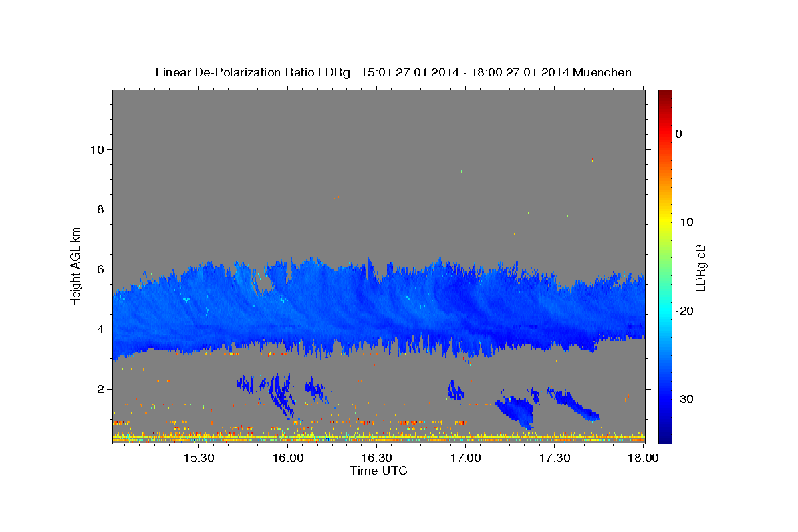This screenshot has height=532, width=798.
Task: Click the 15:30 time tick label
Action: 198,458
